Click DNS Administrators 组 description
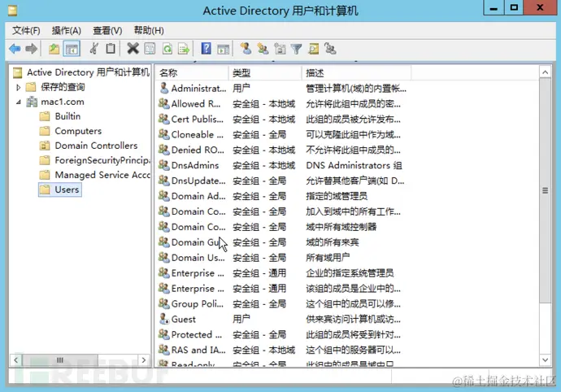 point(354,165)
